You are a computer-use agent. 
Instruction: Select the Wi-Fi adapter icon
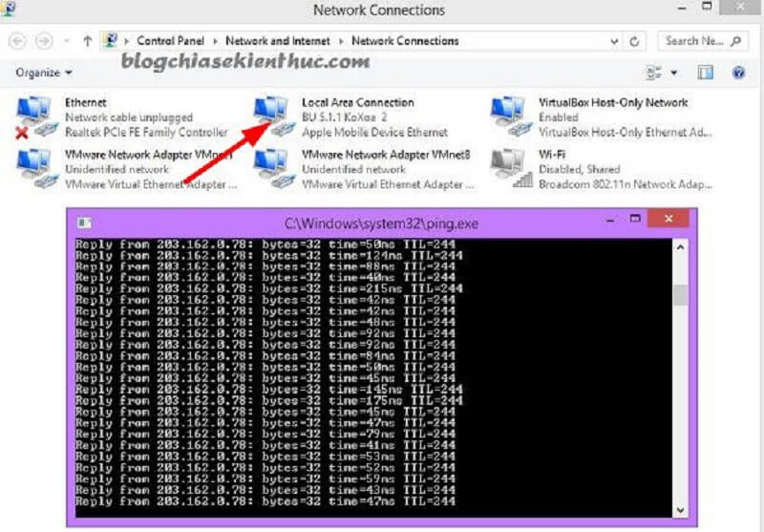pos(511,168)
